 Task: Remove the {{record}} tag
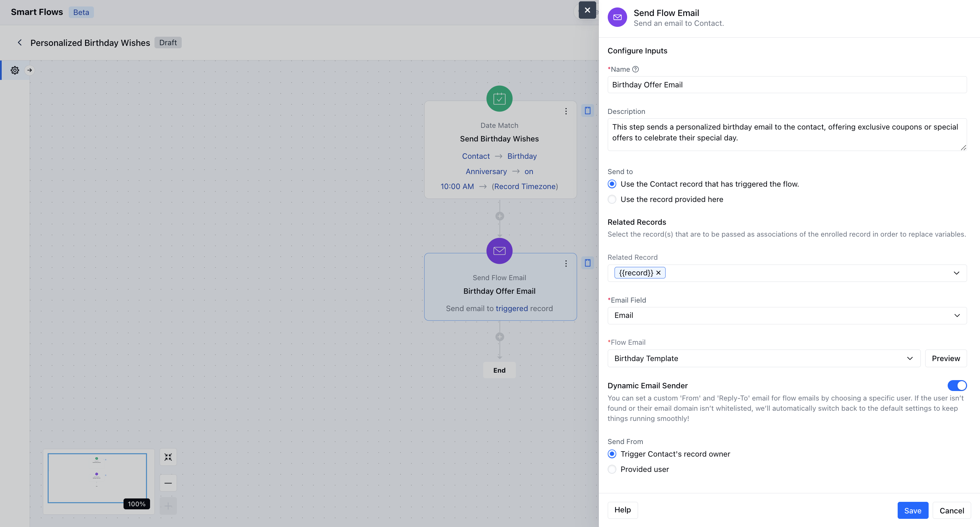[x=658, y=273]
